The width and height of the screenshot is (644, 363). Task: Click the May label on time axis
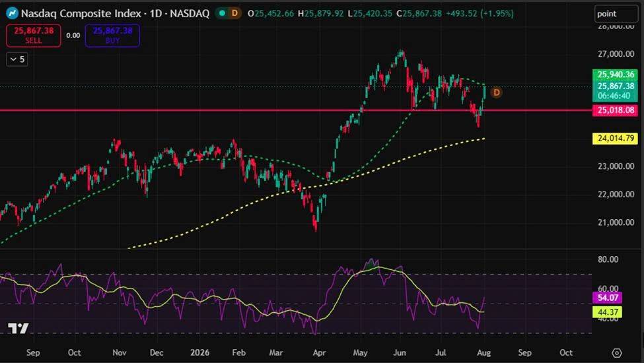pos(360,352)
